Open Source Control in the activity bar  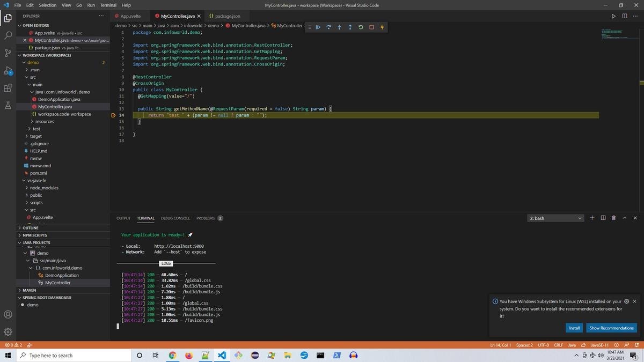[x=8, y=51]
